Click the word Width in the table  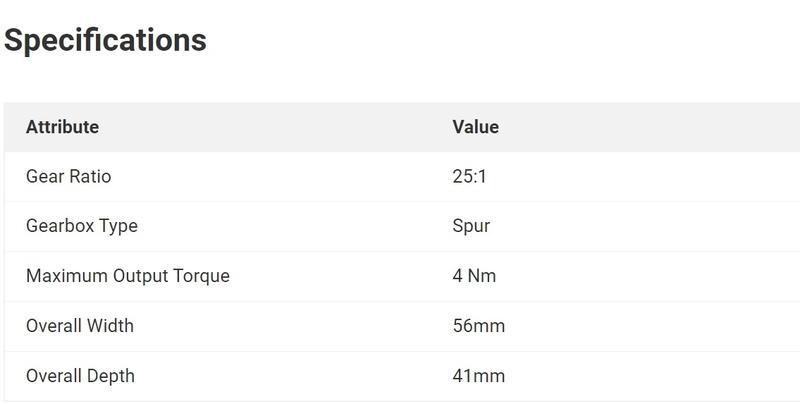[110, 326]
